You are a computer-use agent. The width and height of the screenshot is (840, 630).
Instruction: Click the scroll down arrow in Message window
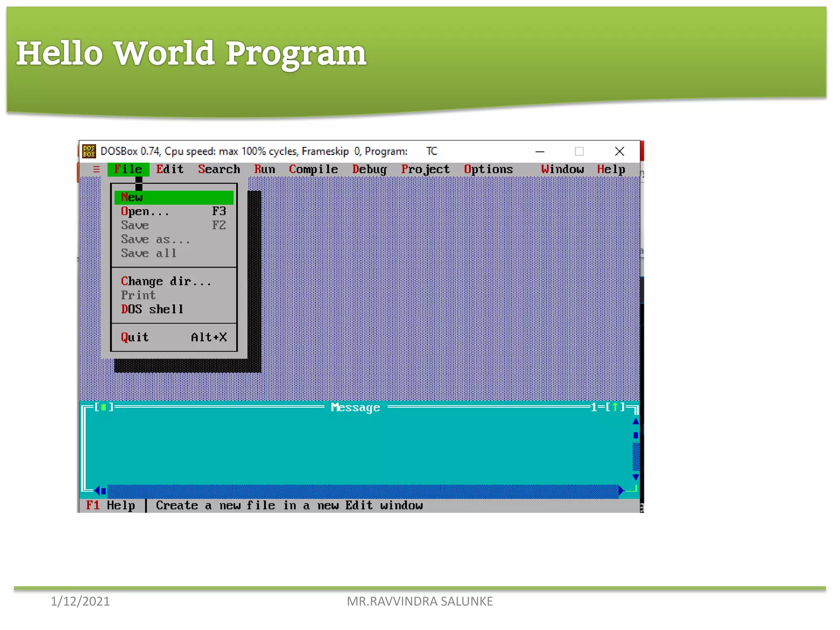tap(635, 477)
